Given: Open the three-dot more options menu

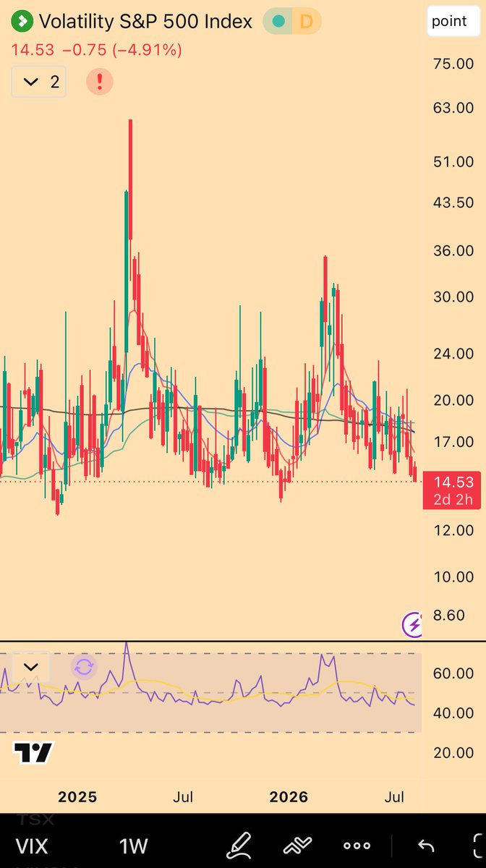Looking at the screenshot, I should click(357, 845).
